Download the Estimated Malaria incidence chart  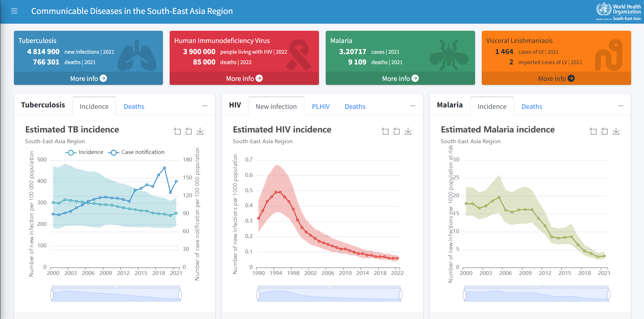pos(616,131)
